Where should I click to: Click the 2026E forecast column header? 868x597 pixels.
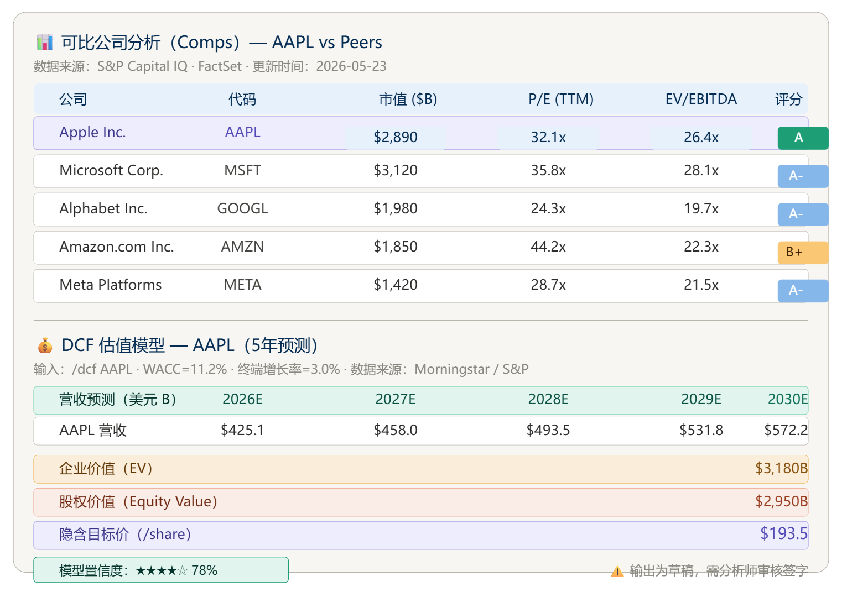pos(242,400)
